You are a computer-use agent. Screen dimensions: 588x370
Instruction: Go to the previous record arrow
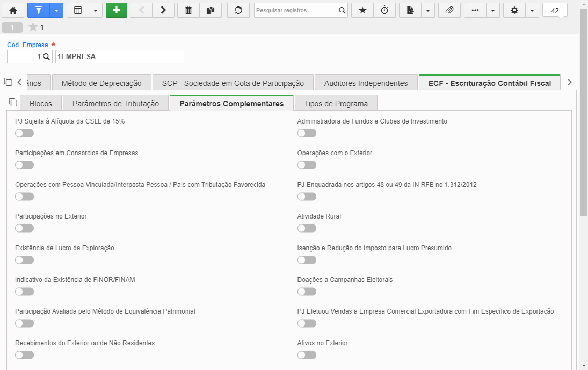(x=141, y=10)
